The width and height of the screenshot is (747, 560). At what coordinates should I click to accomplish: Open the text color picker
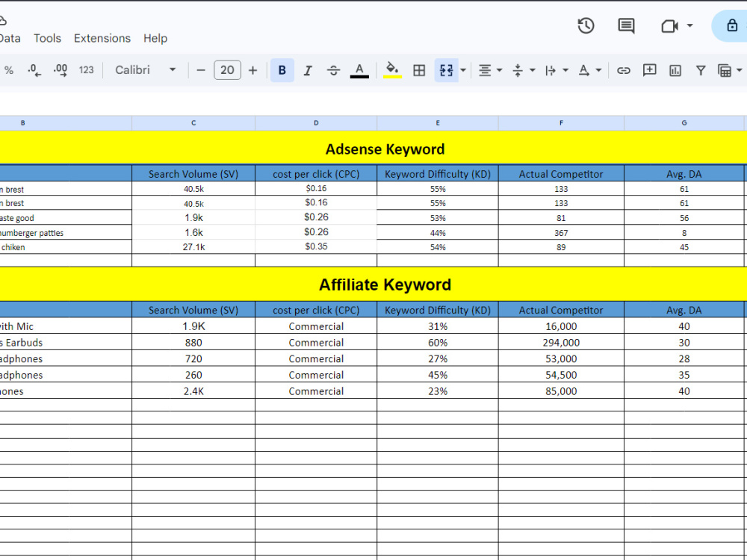359,70
